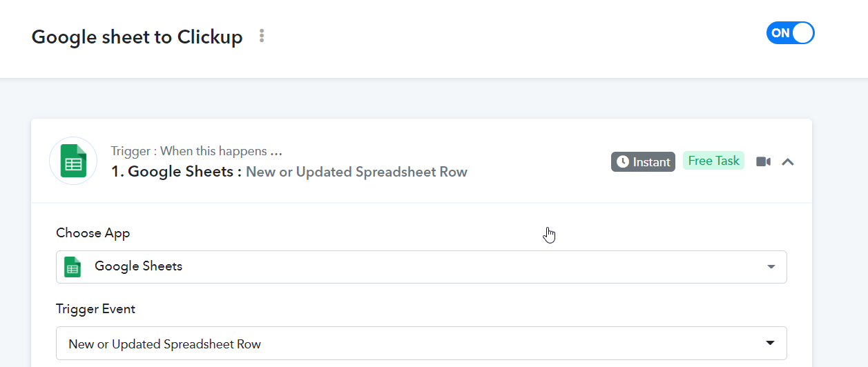
Task: Click small Google Sheets icon in app field
Action: coord(73,267)
